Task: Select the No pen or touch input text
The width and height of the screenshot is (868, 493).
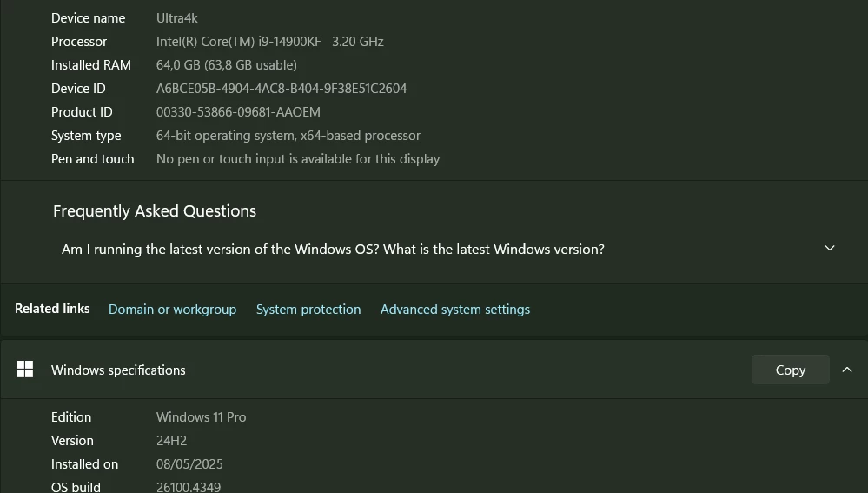Action: pyautogui.click(x=298, y=159)
